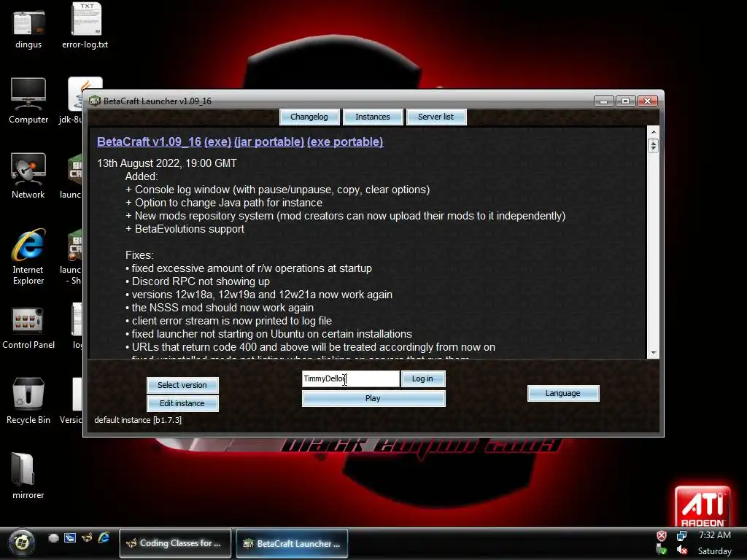Screen dimensions: 747x560
Task: Click the BetaCraft Launcher title bar icon
Action: pos(94,101)
